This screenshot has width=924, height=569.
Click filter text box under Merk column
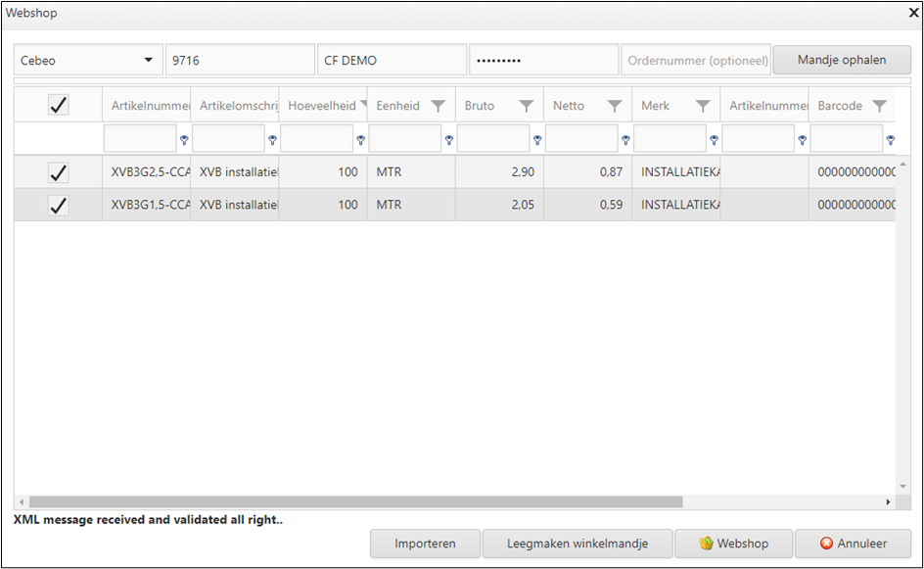(x=670, y=139)
